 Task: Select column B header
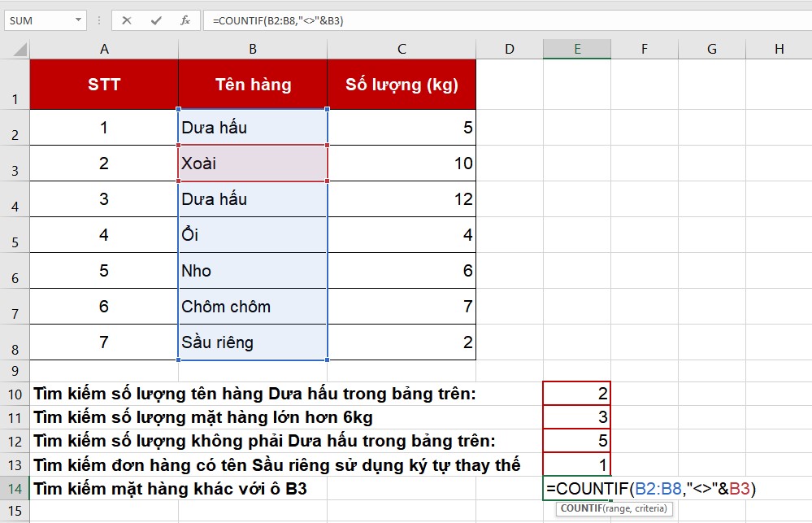[253, 50]
